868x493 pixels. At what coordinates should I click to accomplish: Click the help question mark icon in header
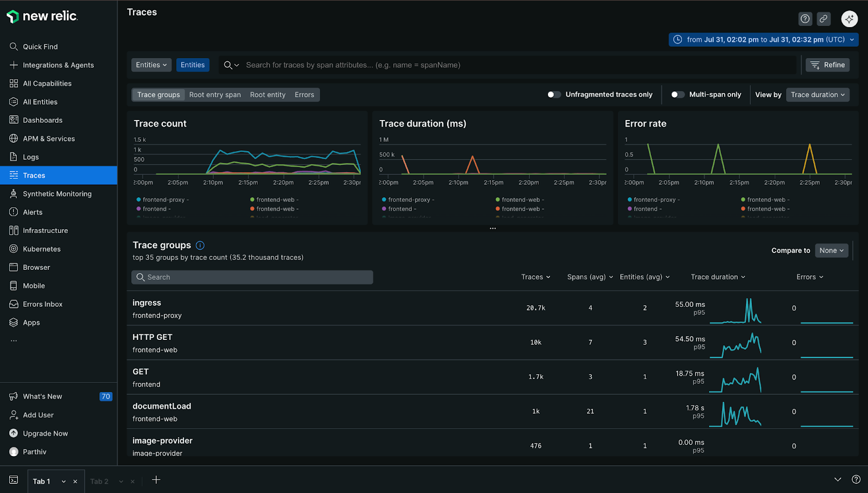click(805, 19)
